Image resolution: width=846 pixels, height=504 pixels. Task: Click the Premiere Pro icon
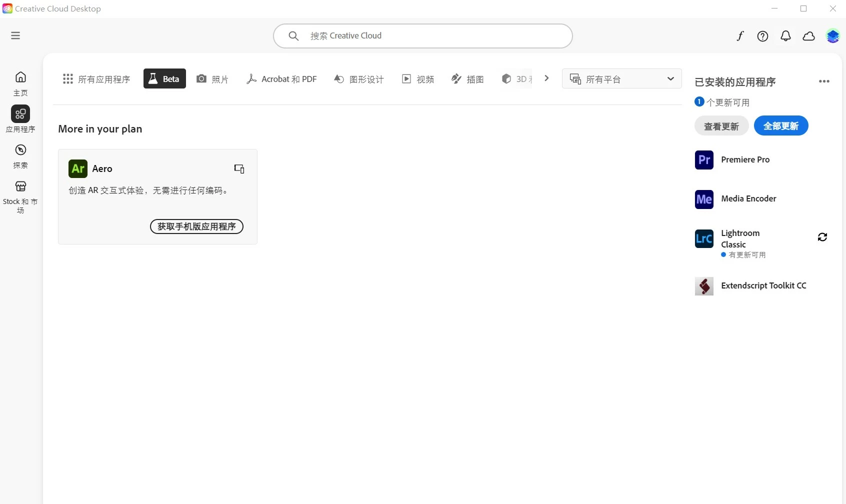(704, 160)
